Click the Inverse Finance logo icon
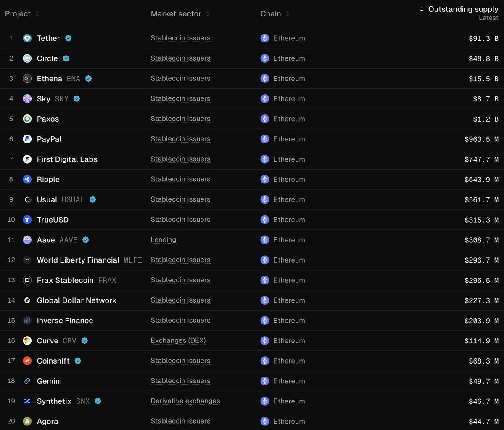Screen dimensions: 504x430 [27, 321]
